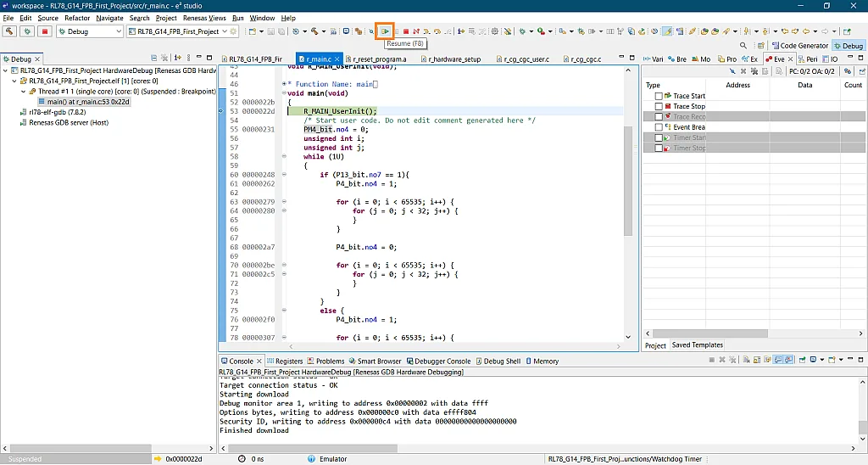Click the red Stop button beside launch mode
Image resolution: width=868 pixels, height=465 pixels.
pyautogui.click(x=45, y=31)
